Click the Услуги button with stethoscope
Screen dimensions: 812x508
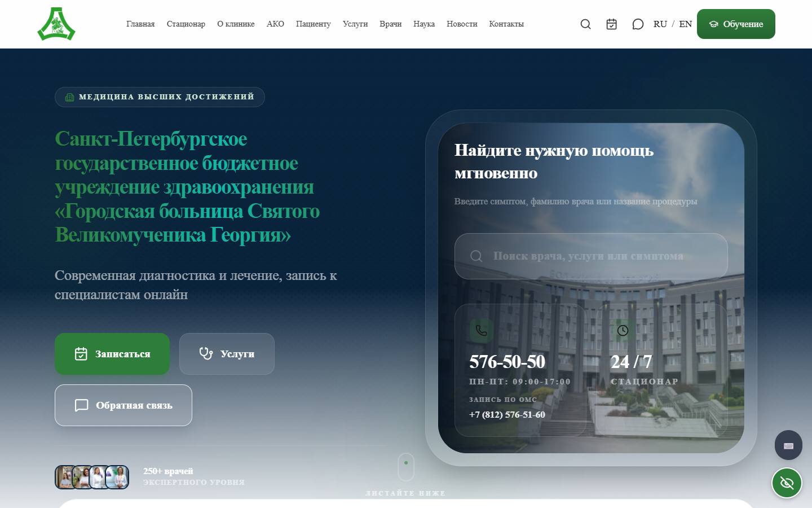[227, 354]
